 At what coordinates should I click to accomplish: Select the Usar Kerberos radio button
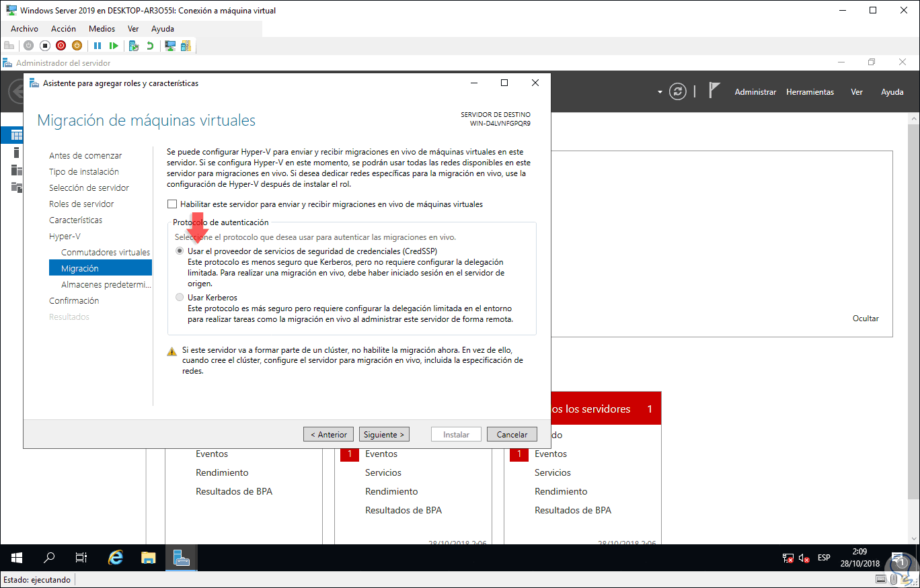pyautogui.click(x=179, y=297)
